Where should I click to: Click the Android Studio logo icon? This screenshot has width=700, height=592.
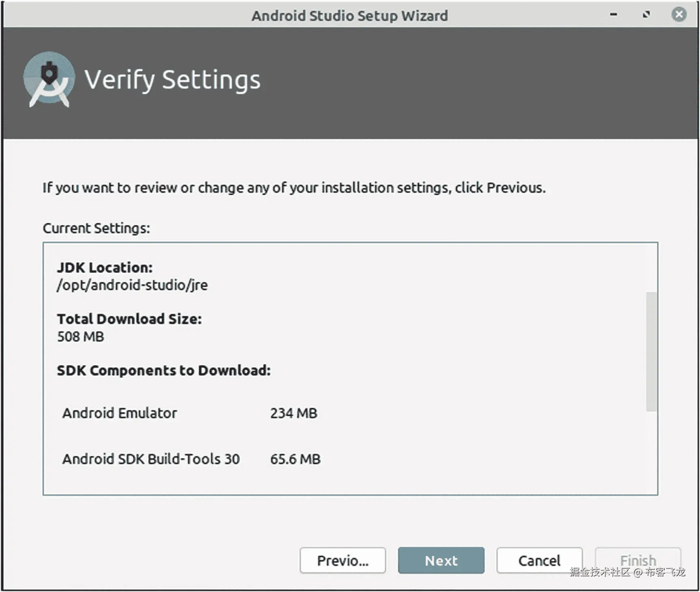pos(50,79)
